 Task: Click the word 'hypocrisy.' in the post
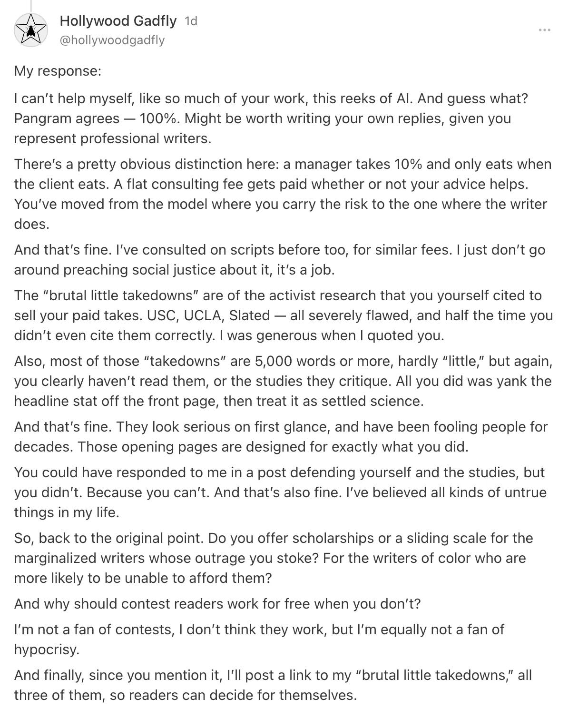tap(47, 650)
